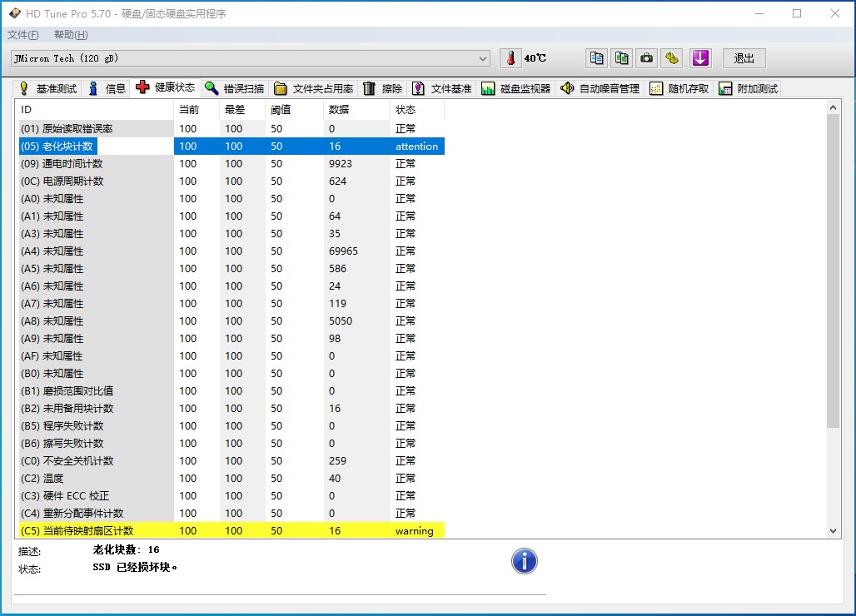
Task: Click the pink download arrow icon
Action: click(700, 58)
